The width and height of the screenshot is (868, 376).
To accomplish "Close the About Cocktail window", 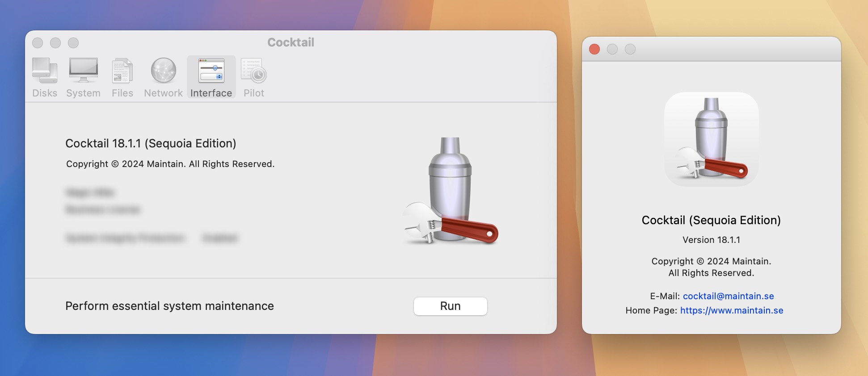I will (x=594, y=49).
